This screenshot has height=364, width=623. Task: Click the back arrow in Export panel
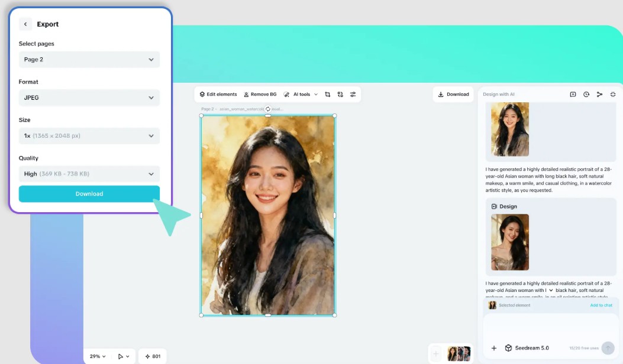pos(25,24)
